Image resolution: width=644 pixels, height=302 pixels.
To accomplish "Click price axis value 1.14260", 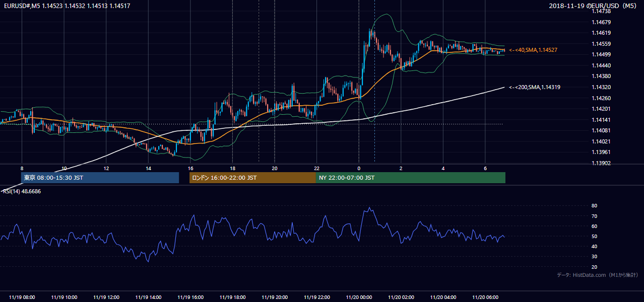I will pyautogui.click(x=601, y=98).
